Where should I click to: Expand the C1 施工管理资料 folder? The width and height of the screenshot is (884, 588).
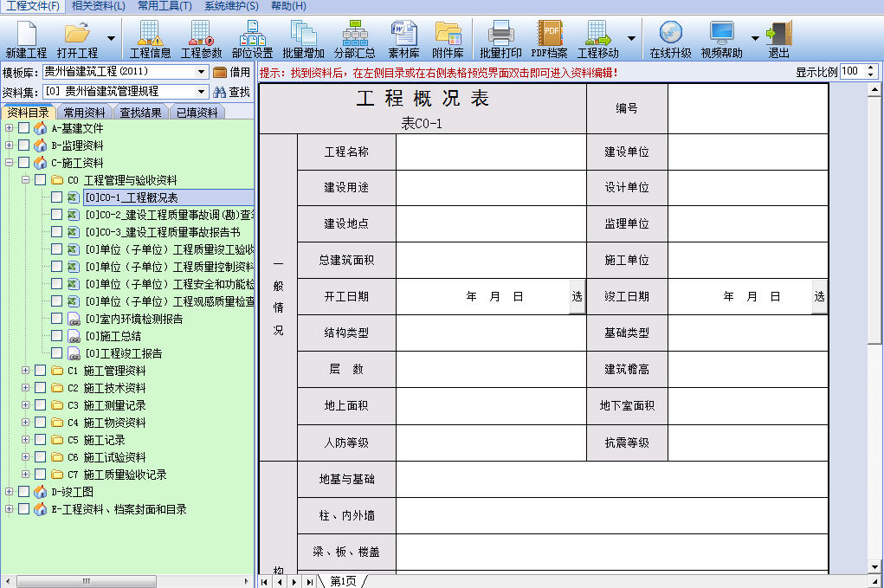coord(25,371)
